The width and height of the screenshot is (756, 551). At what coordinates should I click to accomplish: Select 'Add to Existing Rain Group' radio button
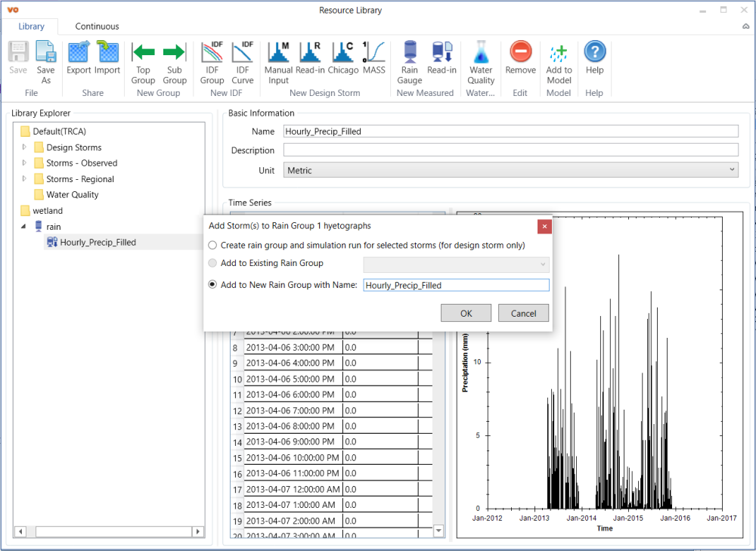tap(213, 263)
